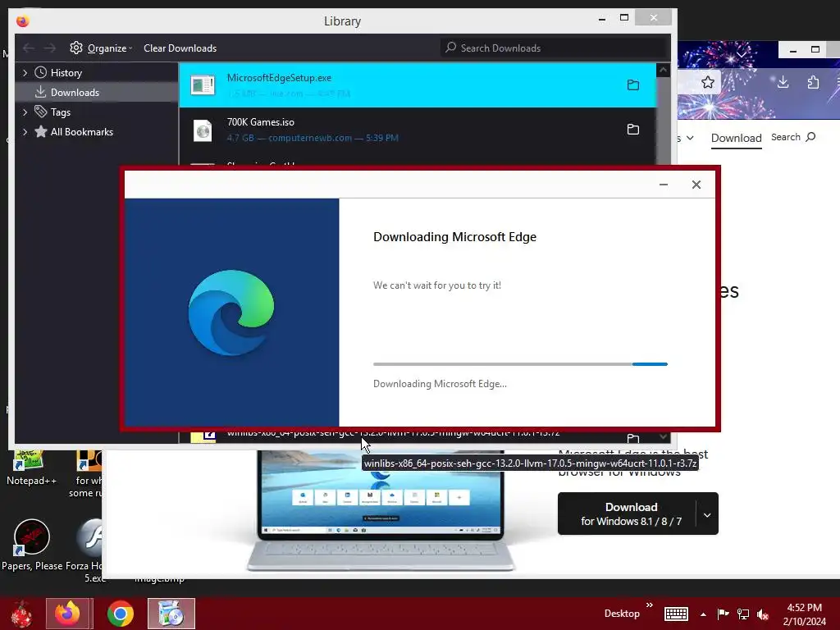Viewport: 840px width, 630px height.
Task: Click the Edge logo in the installer
Action: [x=231, y=313]
